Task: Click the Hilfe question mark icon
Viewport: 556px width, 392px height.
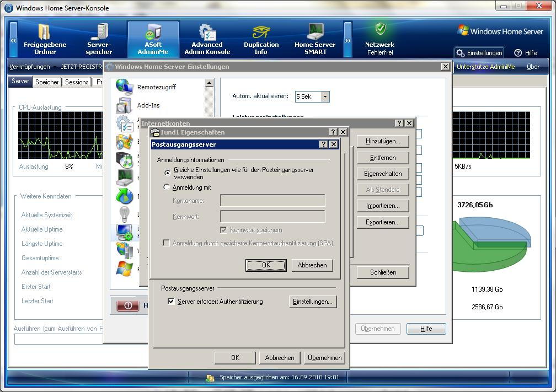Action: click(x=518, y=53)
